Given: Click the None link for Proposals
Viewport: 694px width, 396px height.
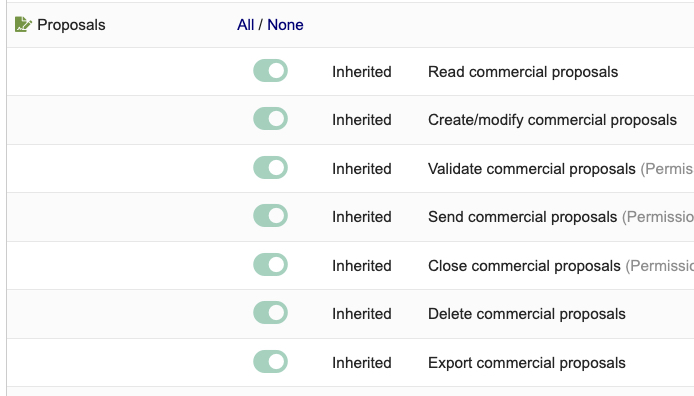Looking at the screenshot, I should [x=285, y=25].
